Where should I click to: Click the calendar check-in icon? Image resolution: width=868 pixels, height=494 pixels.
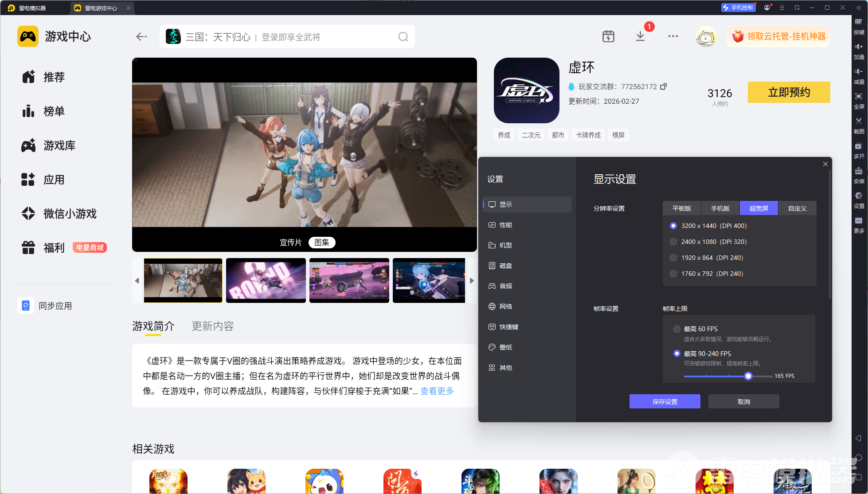pyautogui.click(x=608, y=36)
